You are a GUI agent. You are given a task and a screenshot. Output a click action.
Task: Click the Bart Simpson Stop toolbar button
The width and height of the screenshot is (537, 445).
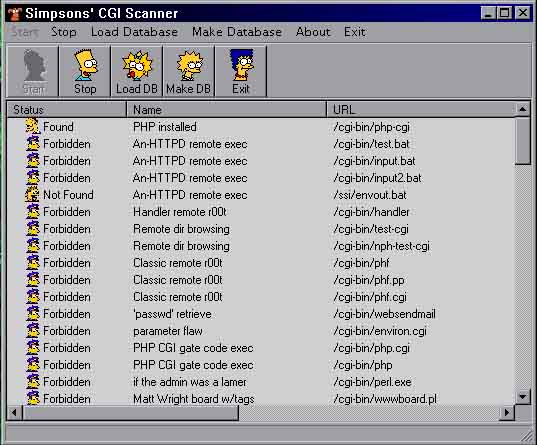tap(85, 71)
